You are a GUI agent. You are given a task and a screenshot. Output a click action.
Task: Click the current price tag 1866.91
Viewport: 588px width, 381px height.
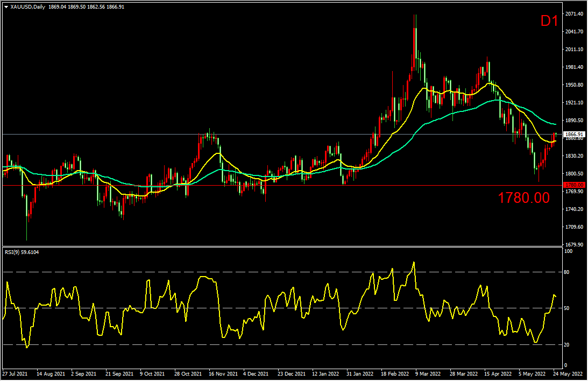coord(574,134)
